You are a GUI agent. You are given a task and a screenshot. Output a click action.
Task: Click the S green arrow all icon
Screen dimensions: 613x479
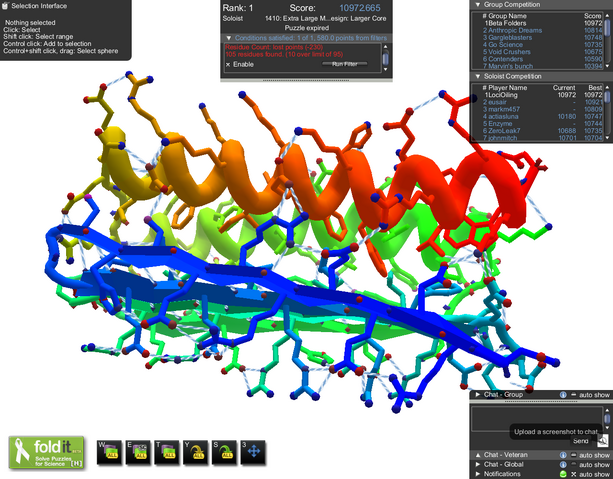[x=224, y=452]
